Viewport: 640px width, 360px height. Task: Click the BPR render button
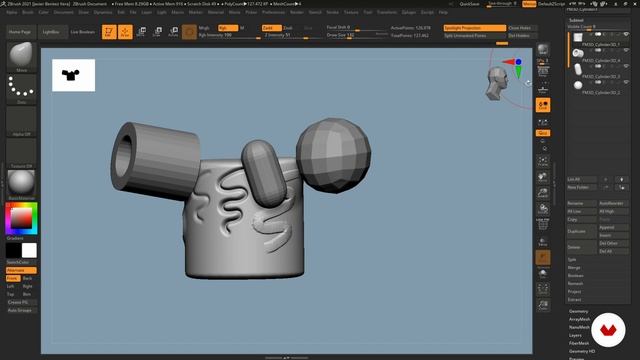coord(543,50)
